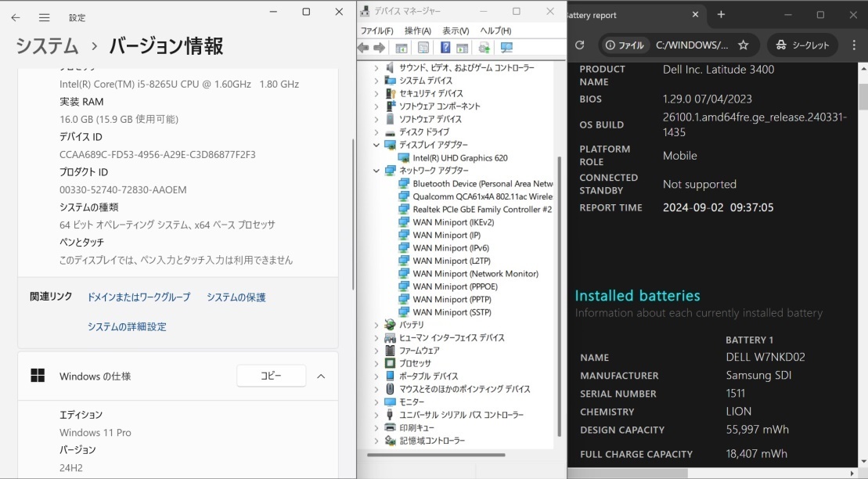Select Intel(R) UHD Graphics 620 device
Image resolution: width=868 pixels, height=479 pixels.
click(459, 158)
